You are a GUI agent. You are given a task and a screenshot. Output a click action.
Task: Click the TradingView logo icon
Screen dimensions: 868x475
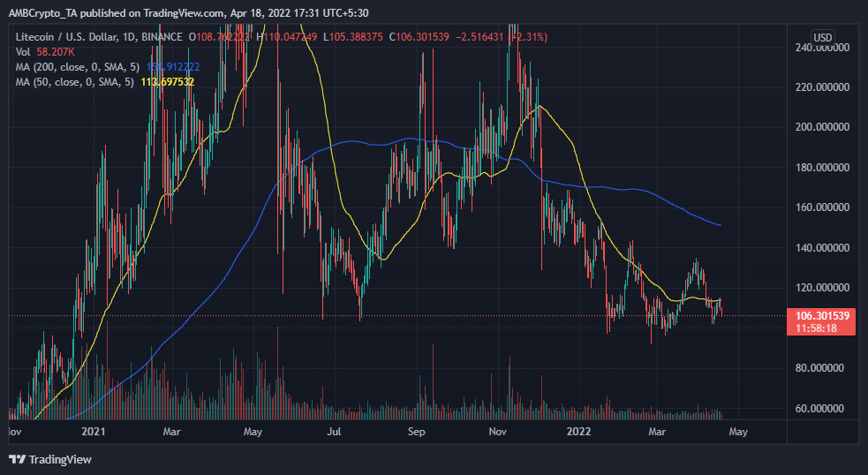(17, 459)
